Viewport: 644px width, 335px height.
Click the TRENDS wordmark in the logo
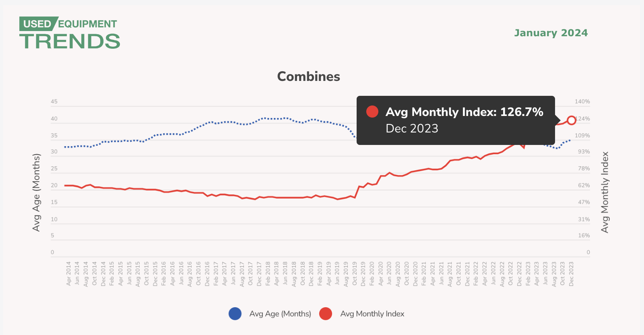tap(70, 41)
